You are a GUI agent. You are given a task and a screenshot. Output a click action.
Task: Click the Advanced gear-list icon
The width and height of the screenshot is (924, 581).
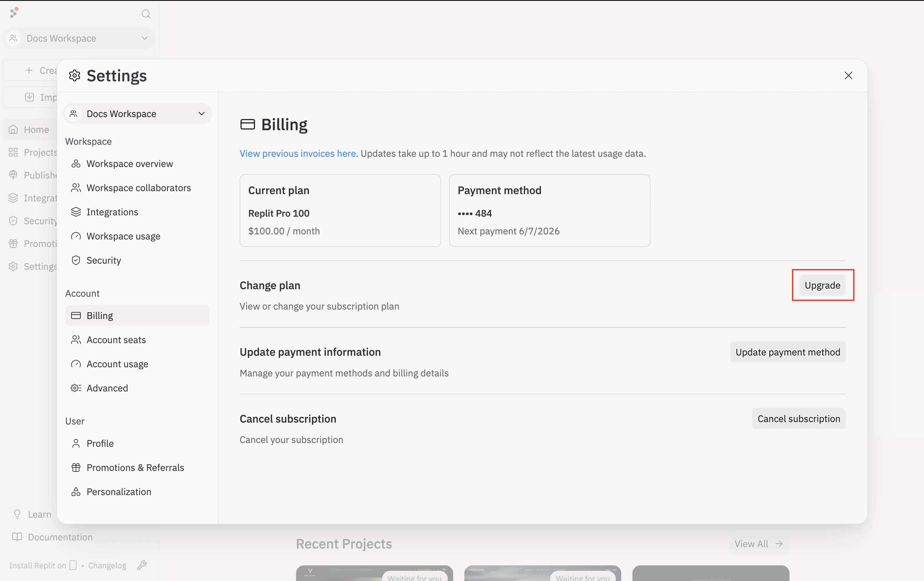(76, 388)
